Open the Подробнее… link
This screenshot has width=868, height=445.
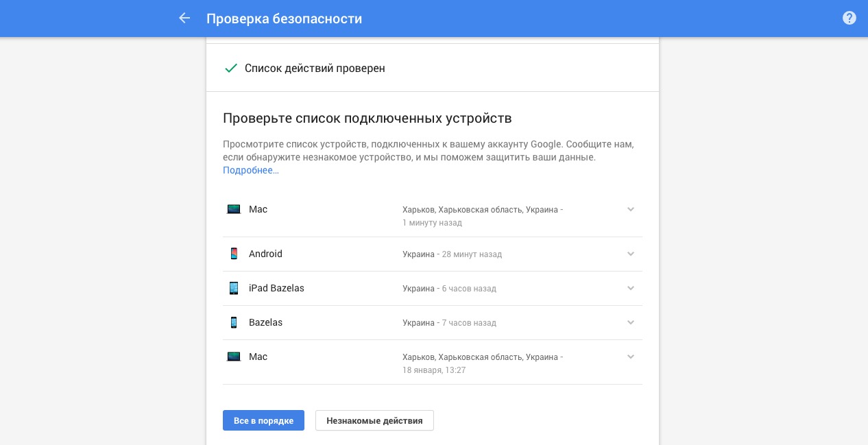[250, 170]
